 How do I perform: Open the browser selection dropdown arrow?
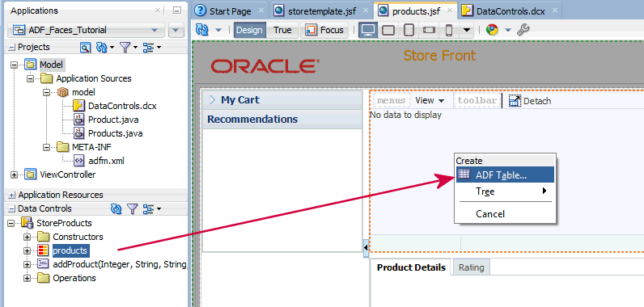click(x=508, y=30)
